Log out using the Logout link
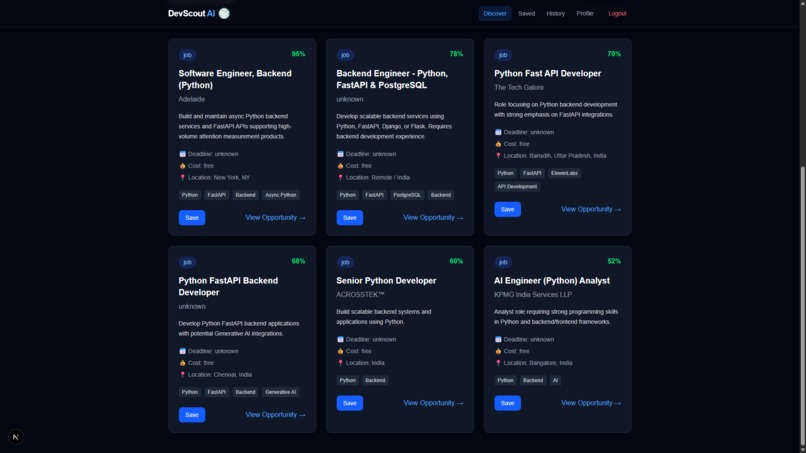 pos(617,13)
